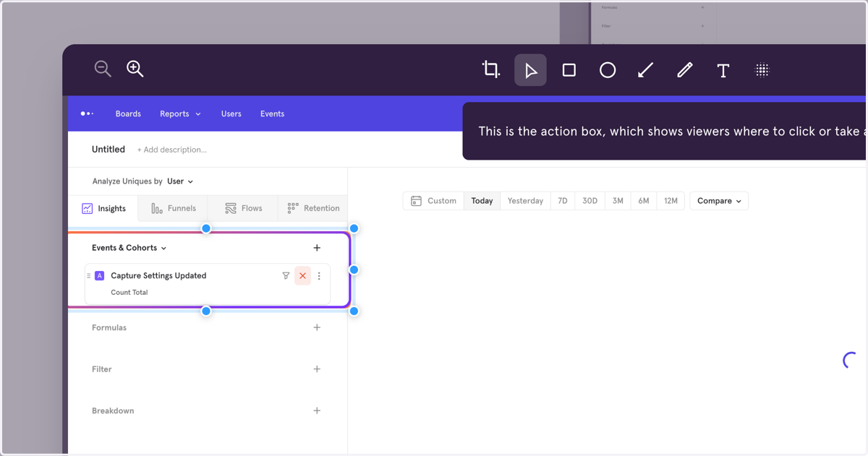Switch to the Insights tab
This screenshot has height=456, width=868.
pyautogui.click(x=103, y=208)
